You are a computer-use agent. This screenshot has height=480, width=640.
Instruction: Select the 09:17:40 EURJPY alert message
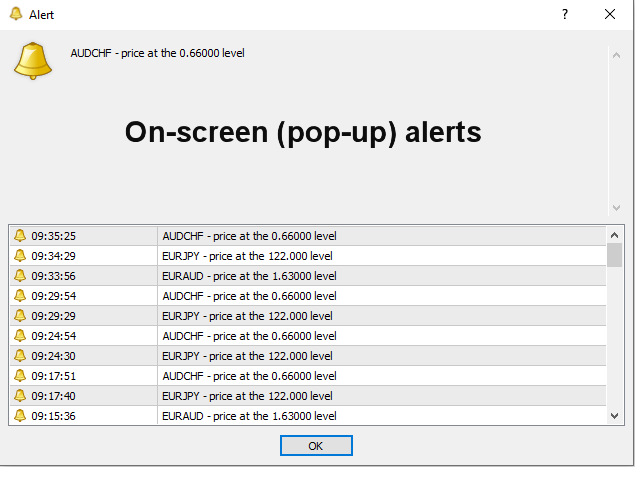(x=248, y=396)
